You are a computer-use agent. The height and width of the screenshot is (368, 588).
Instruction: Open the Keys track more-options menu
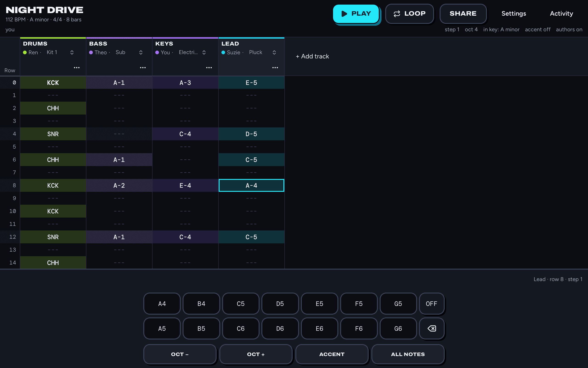(209, 68)
